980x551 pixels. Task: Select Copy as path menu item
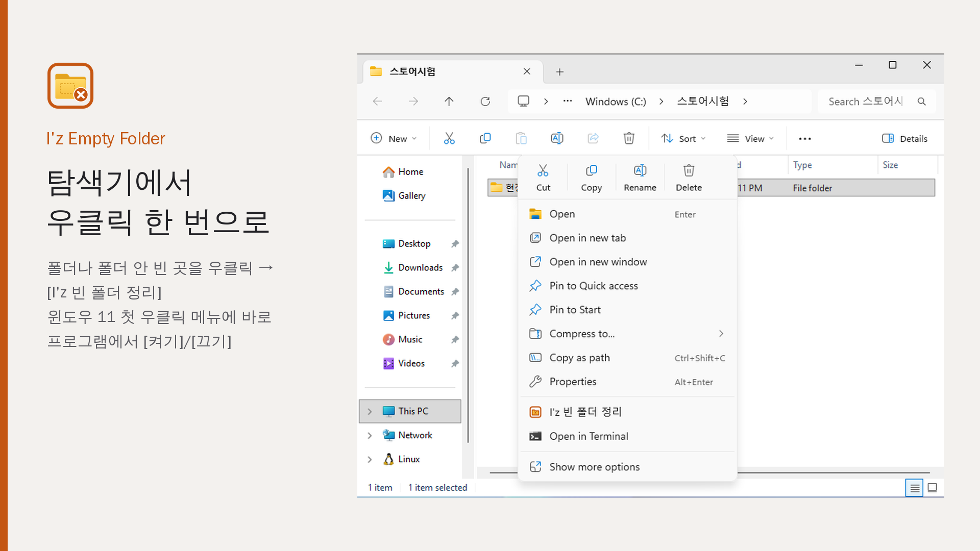pos(627,358)
